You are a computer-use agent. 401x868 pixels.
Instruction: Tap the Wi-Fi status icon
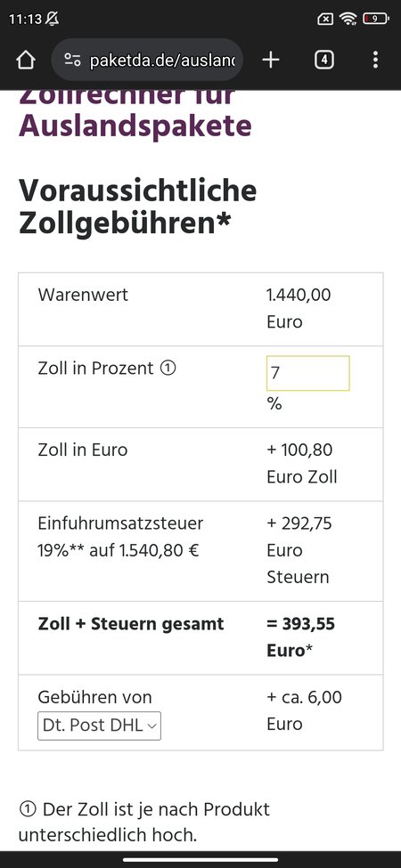[x=348, y=19]
